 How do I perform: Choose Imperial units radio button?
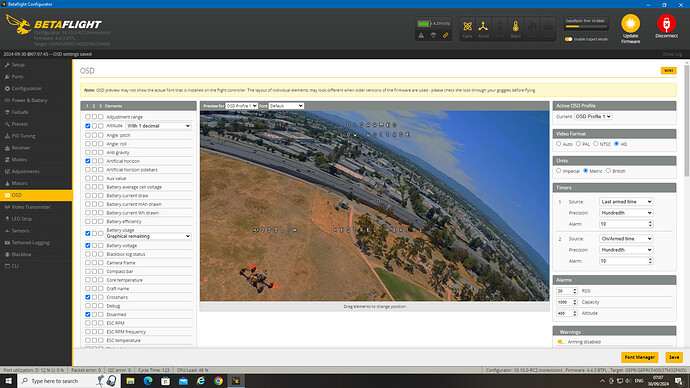point(558,171)
